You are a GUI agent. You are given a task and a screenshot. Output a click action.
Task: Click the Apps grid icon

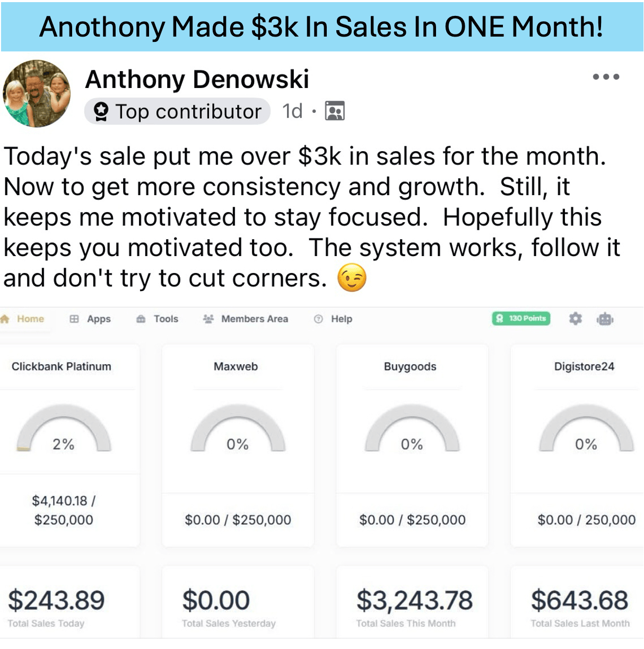74,319
